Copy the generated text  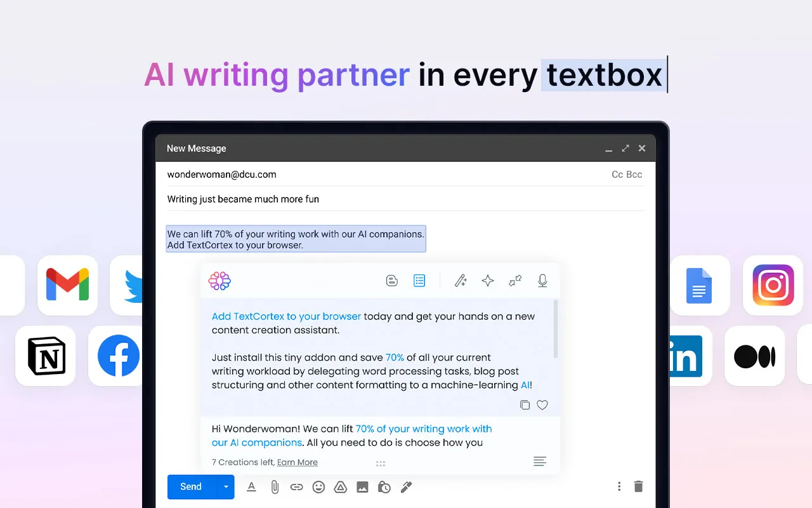pyautogui.click(x=525, y=404)
